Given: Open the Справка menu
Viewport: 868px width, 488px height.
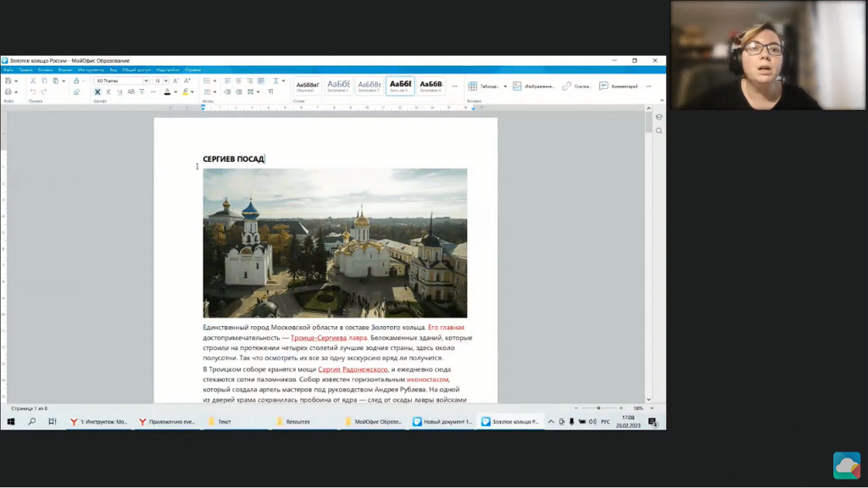Looking at the screenshot, I should tap(192, 70).
